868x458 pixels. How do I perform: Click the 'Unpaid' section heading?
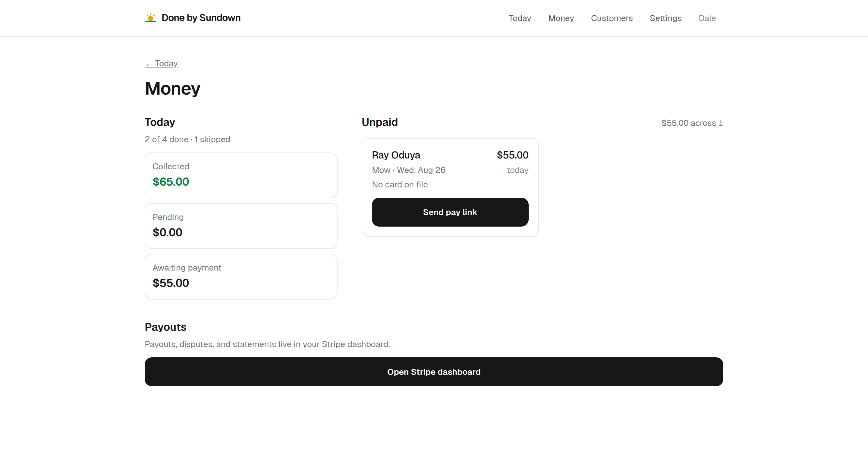(x=379, y=122)
